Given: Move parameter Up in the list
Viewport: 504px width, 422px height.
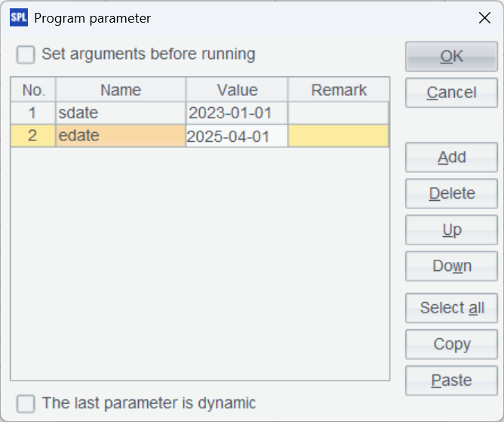Looking at the screenshot, I should pos(451,230).
